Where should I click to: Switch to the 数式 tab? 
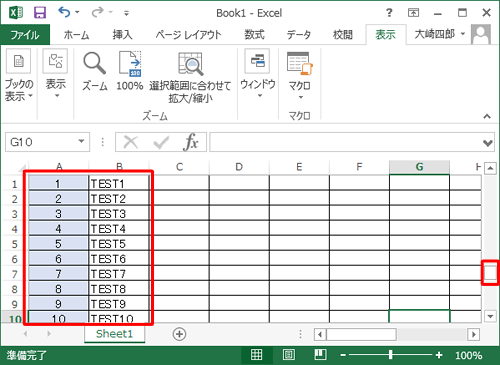pyautogui.click(x=254, y=35)
